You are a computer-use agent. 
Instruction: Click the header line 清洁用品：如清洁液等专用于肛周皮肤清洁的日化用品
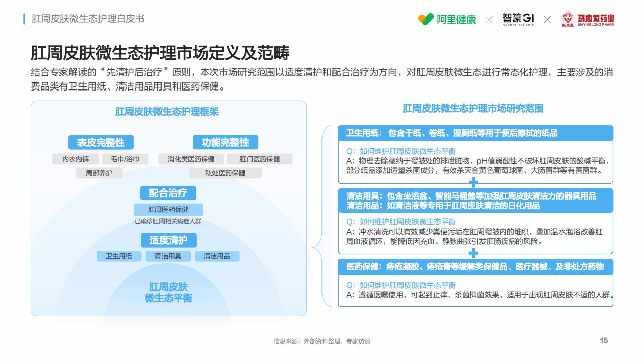pos(443,206)
